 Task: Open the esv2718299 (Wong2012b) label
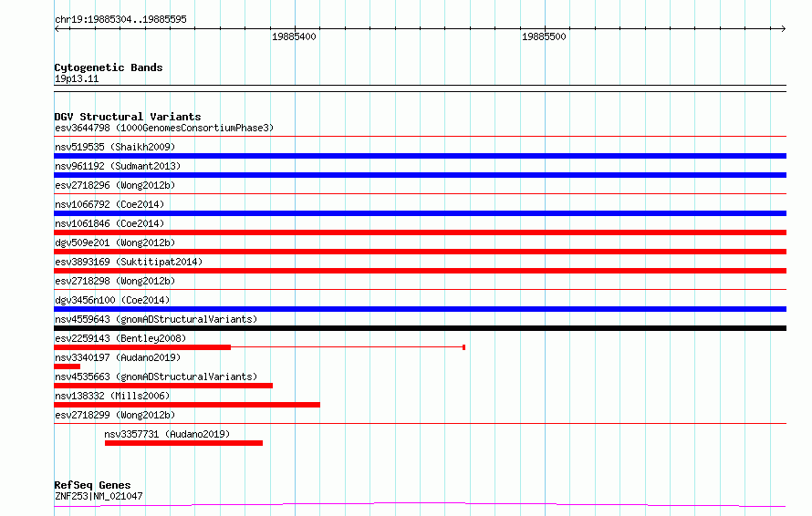(x=115, y=415)
